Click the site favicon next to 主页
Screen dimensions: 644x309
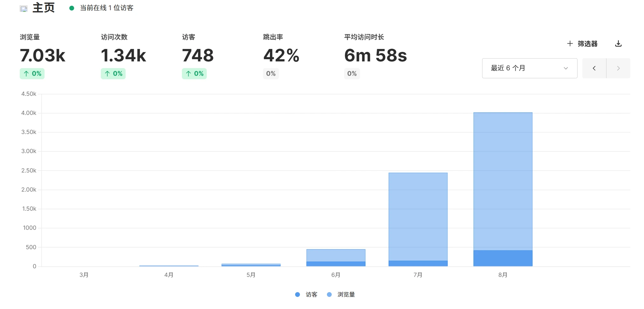coord(24,9)
